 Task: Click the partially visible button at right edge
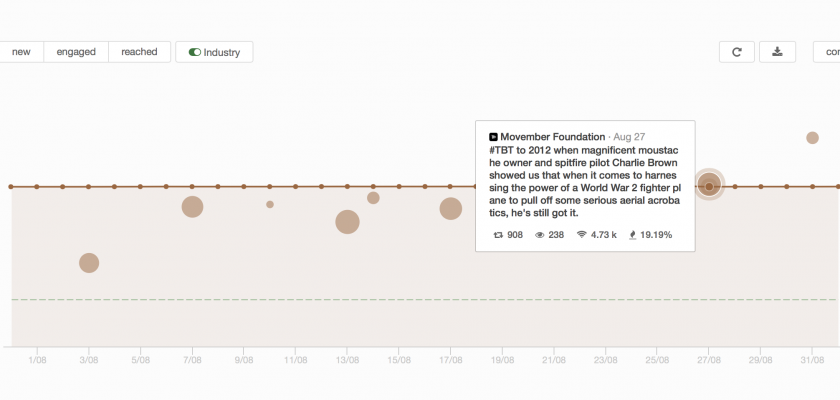(828, 52)
